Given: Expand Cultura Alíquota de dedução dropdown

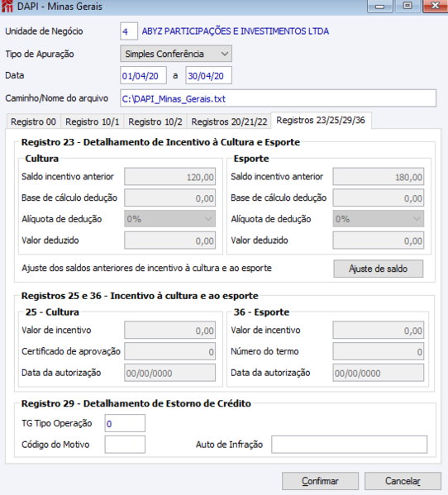Looking at the screenshot, I should tap(169, 219).
